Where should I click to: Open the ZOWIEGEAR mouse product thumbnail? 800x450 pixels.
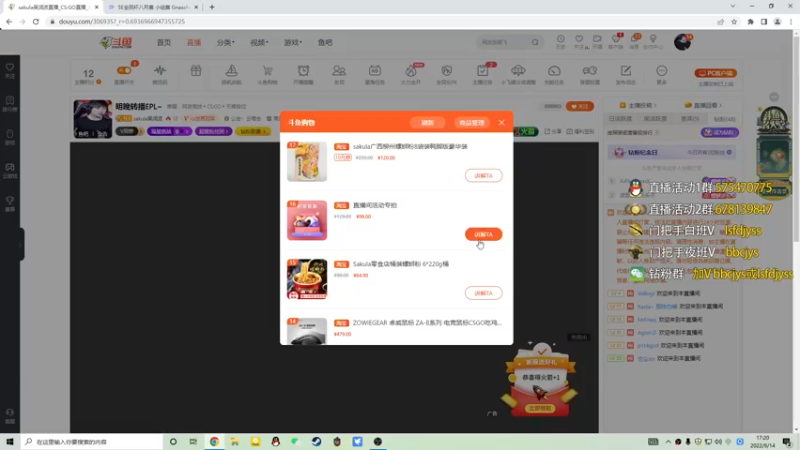307,331
